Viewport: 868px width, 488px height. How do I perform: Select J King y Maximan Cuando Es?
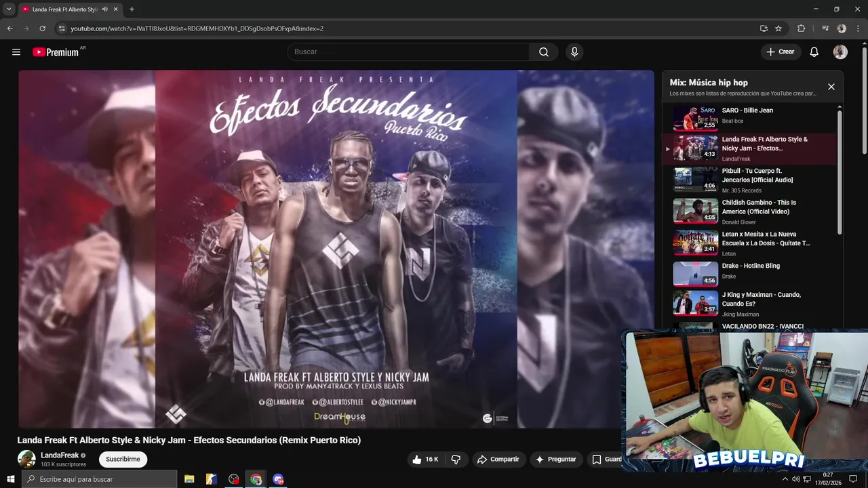[749, 304]
